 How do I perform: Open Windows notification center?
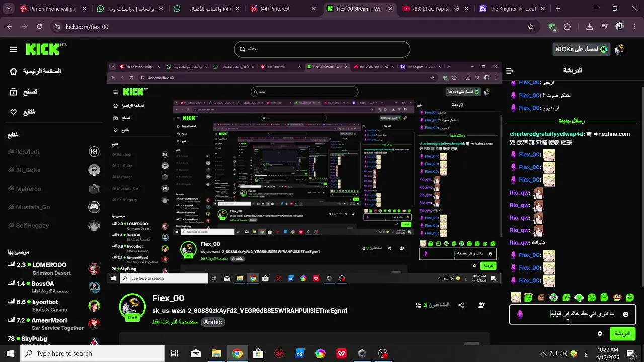coord(631,354)
